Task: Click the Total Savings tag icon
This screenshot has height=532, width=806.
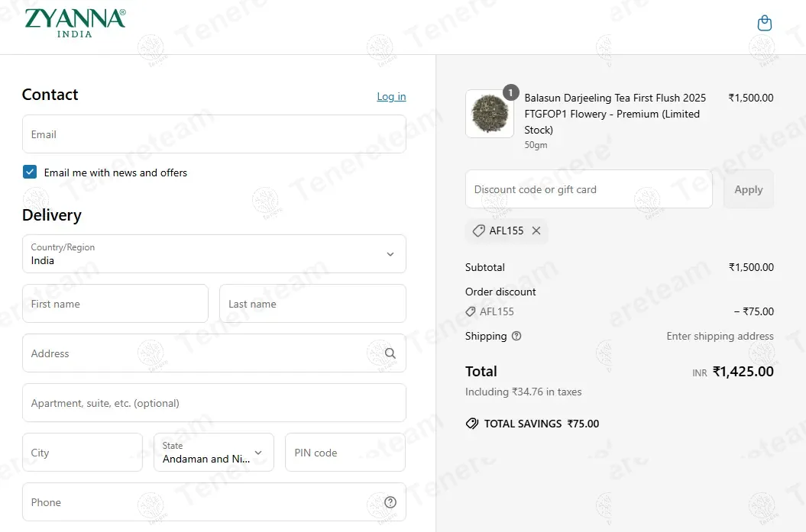Action: tap(472, 424)
